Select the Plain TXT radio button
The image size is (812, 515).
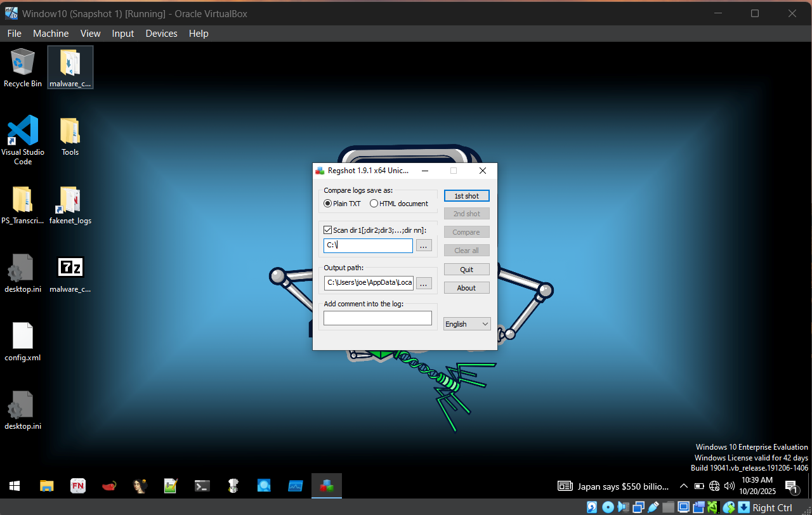coord(327,204)
